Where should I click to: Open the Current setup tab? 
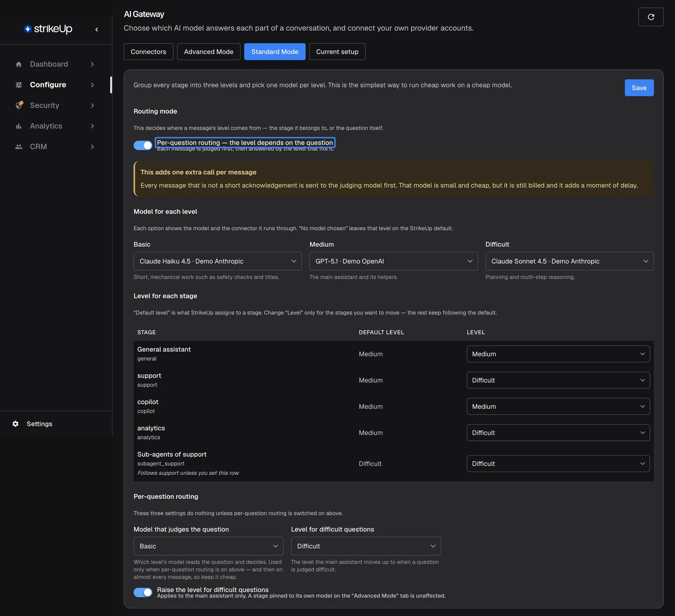[x=337, y=52]
